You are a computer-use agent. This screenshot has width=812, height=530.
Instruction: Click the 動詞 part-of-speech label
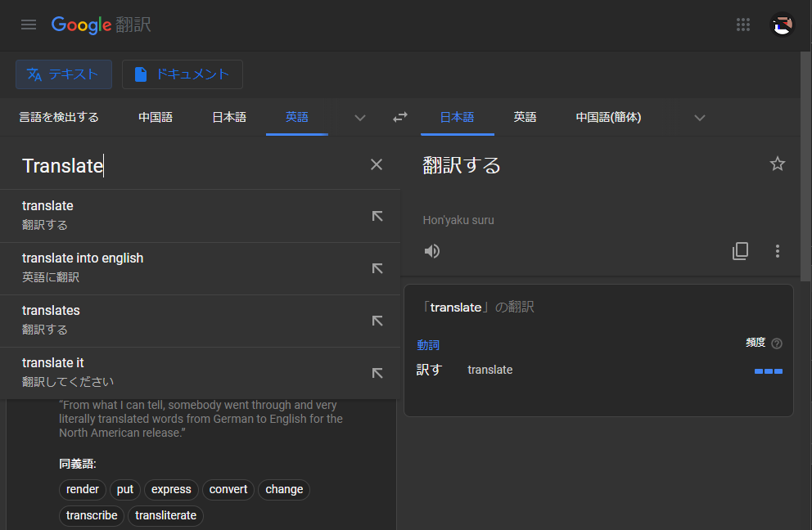tap(428, 344)
